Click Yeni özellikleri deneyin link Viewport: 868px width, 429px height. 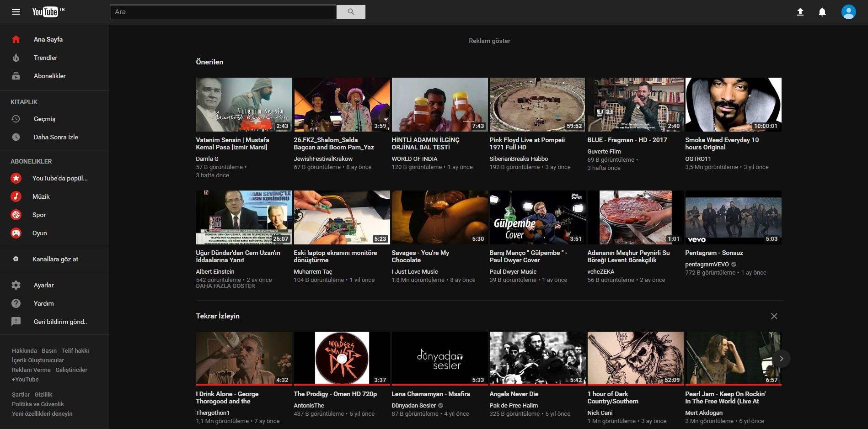(42, 414)
